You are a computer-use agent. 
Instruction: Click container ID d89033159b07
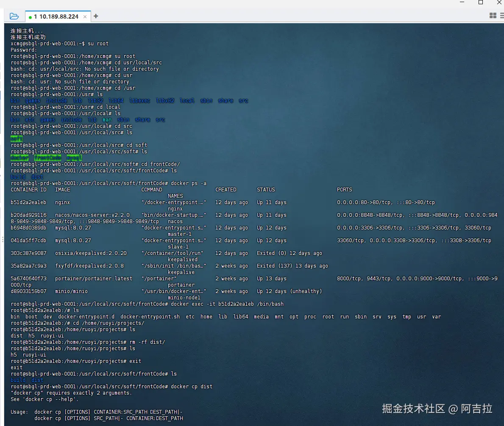pyautogui.click(x=28, y=291)
